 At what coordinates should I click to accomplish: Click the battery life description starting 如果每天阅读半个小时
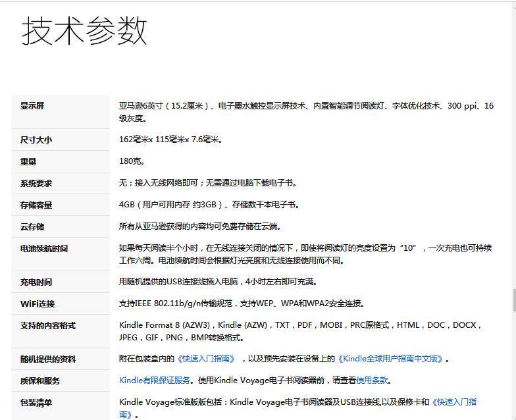click(x=305, y=254)
